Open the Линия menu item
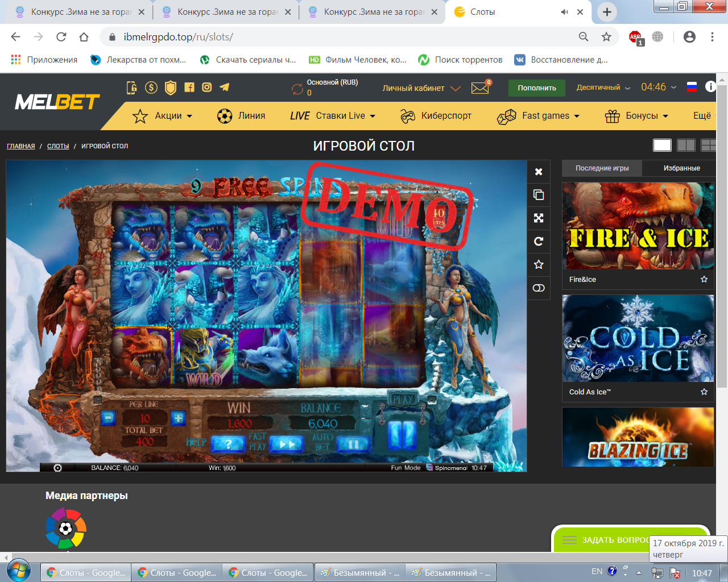728x582 pixels. [x=241, y=116]
